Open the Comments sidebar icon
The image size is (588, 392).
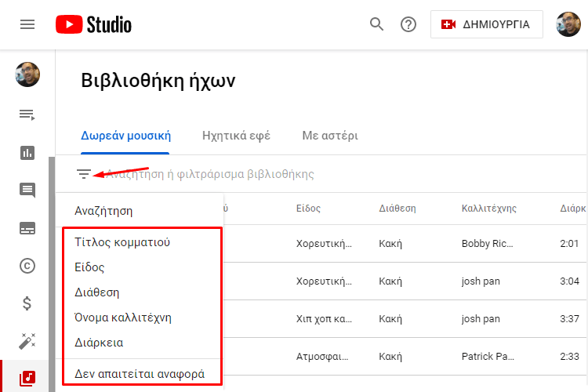coord(27,191)
